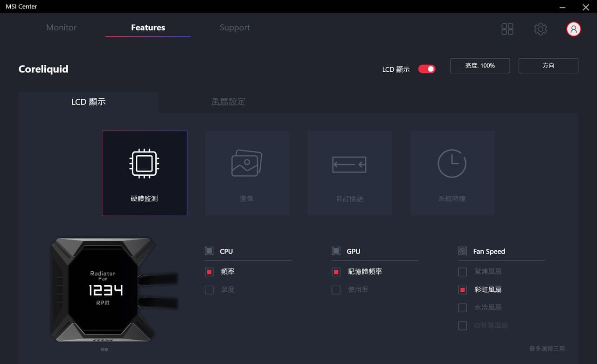Check the CPU 溫度 checkbox
The height and width of the screenshot is (364, 597).
coord(209,290)
